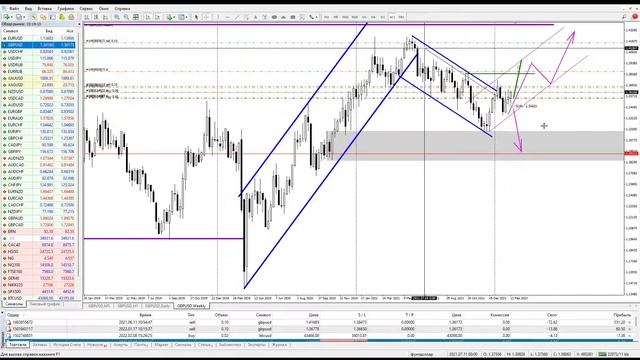
Task: Toggle the Market Watch panel icon
Action: 33,17
